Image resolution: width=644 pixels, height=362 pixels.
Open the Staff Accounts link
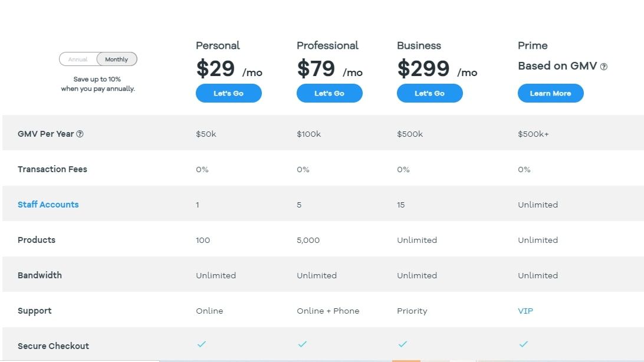coord(48,205)
